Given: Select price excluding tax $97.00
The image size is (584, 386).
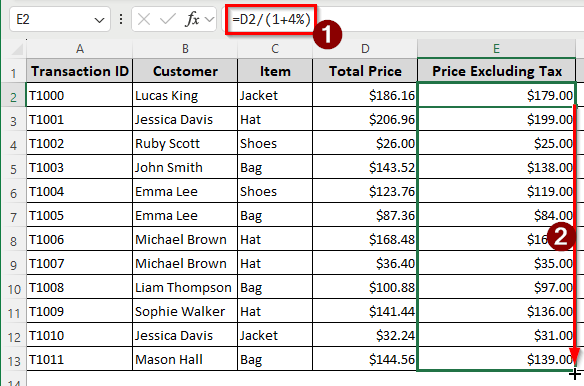Looking at the screenshot, I should pos(496,287).
